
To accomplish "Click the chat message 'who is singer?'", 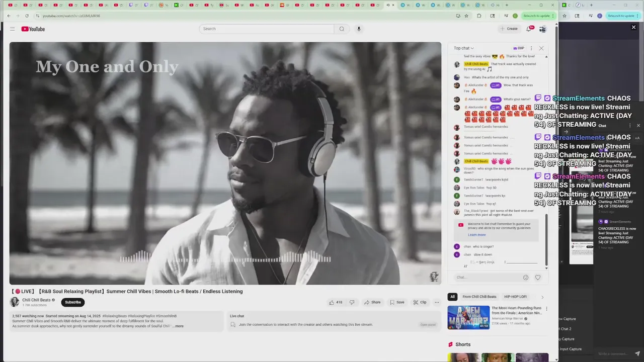I will point(483,246).
